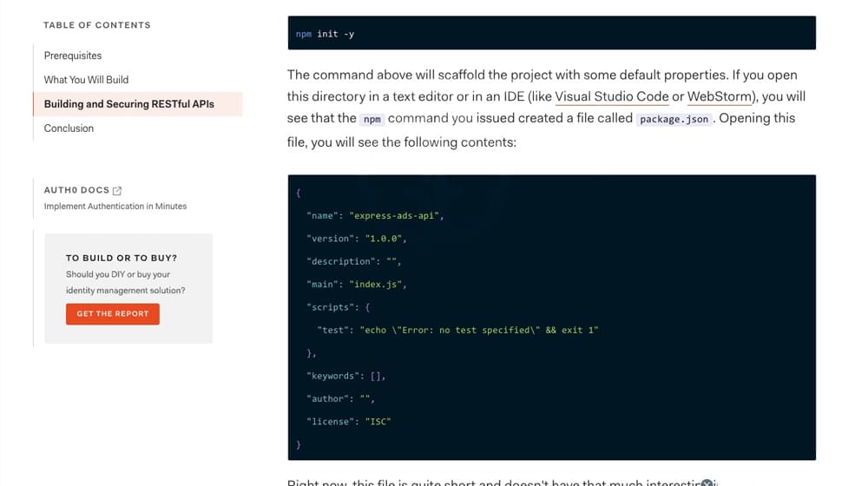Click the package.json inline code label
868x486 pixels.
pos(674,119)
